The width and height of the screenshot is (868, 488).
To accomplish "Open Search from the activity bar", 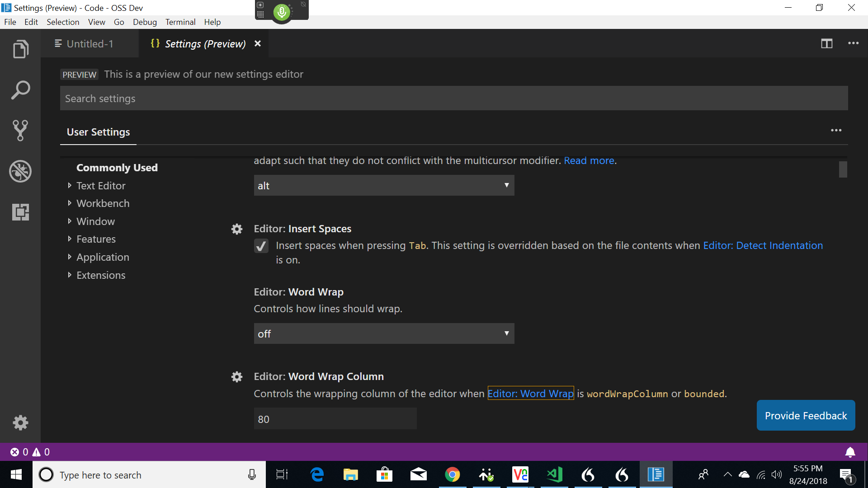I will click(x=20, y=89).
